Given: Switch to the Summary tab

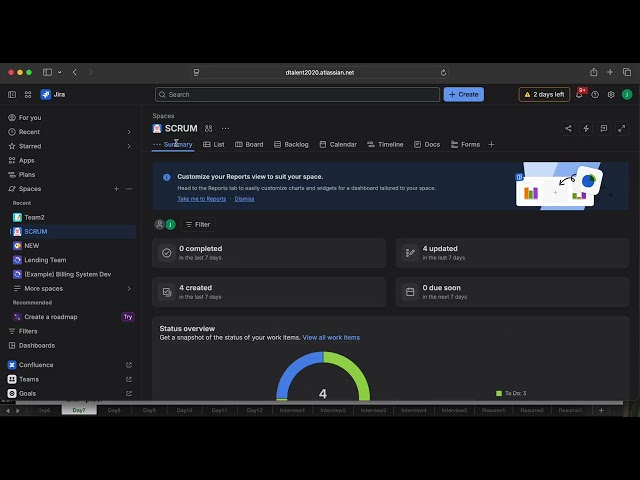Looking at the screenshot, I should pyautogui.click(x=178, y=144).
